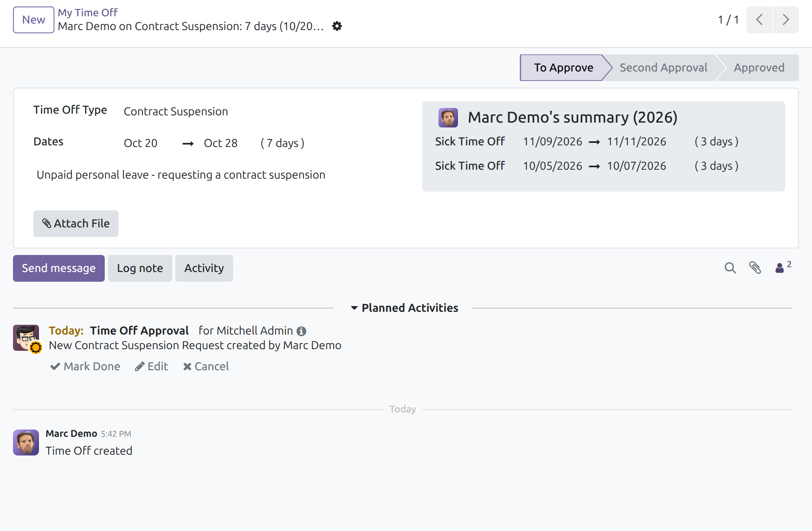Open the My Time Off breadcrumb link
812x531 pixels.
pyautogui.click(x=88, y=13)
